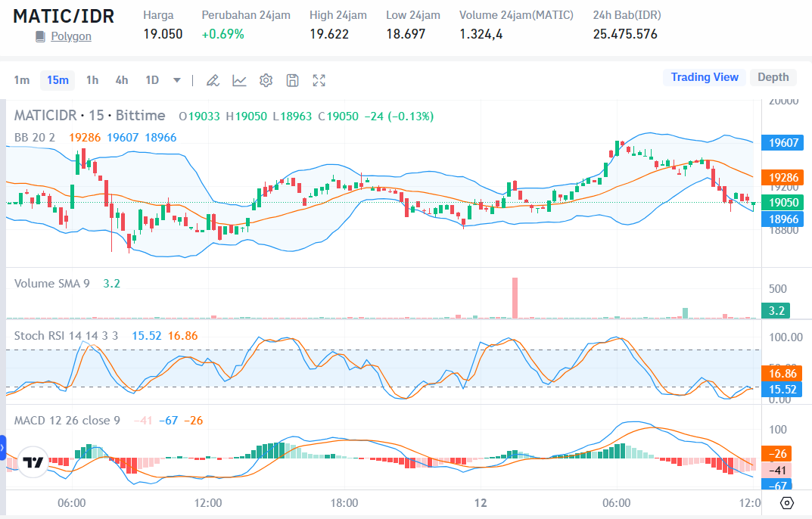Screen dimensions: 812x519
Task: Expand the blue side panel arrow handle
Action: coord(2,448)
